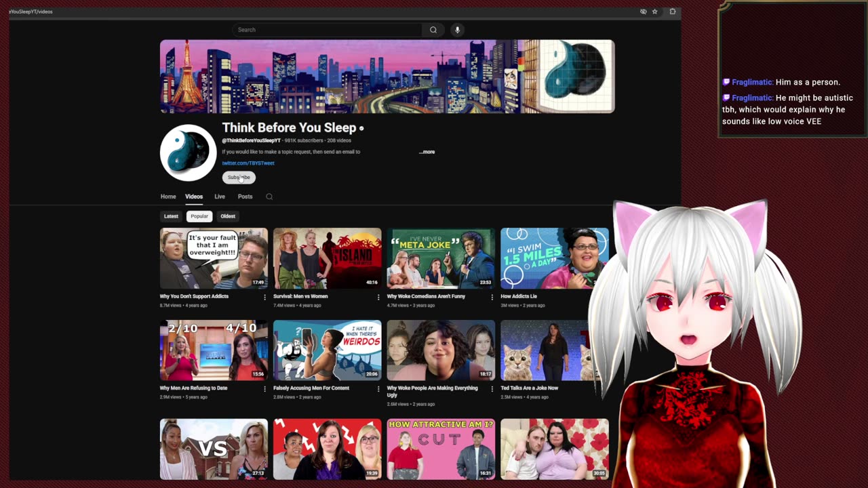The width and height of the screenshot is (868, 488).
Task: Sort videos by Oldest
Action: (x=228, y=216)
